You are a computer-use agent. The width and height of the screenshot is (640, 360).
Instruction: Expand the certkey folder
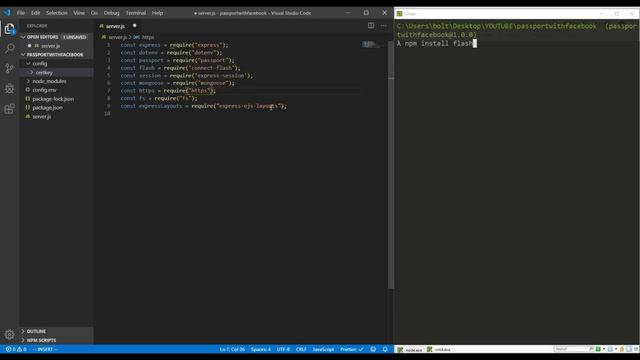click(x=44, y=72)
